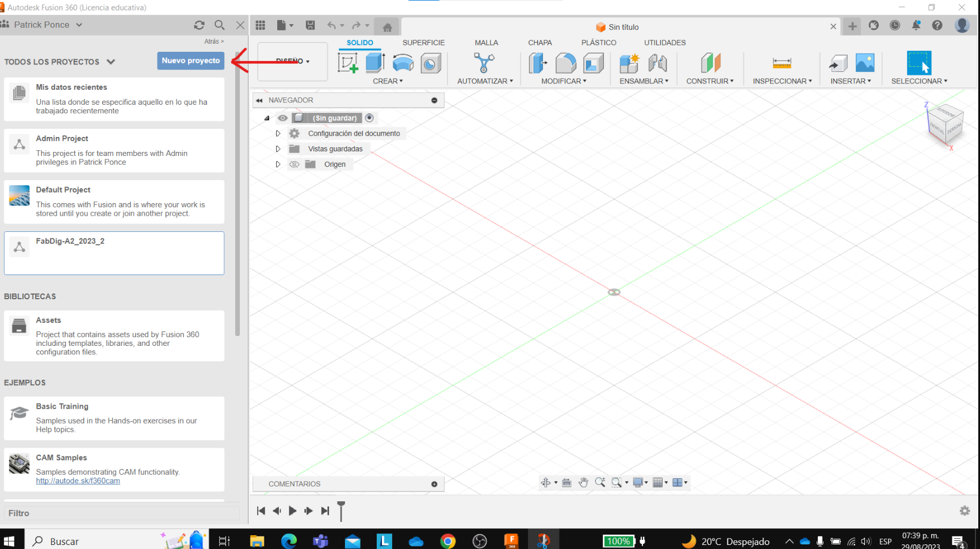
Task: Open the ENSAMBLAR dropdown menu
Action: [x=644, y=81]
